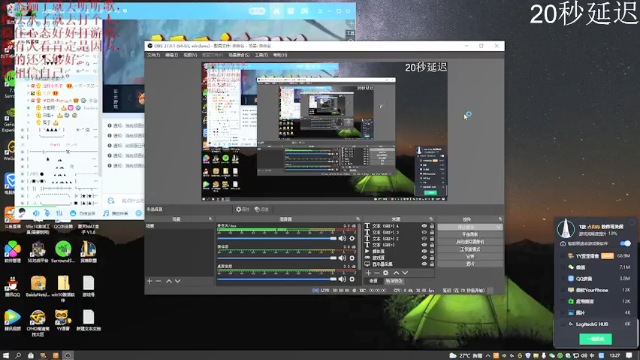Open the Windows Start menu
This screenshot has height=360, width=640.
[x=6, y=356]
